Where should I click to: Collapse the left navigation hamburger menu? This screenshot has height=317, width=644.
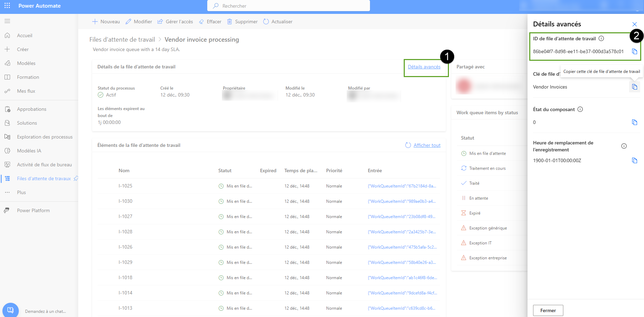coord(7,21)
